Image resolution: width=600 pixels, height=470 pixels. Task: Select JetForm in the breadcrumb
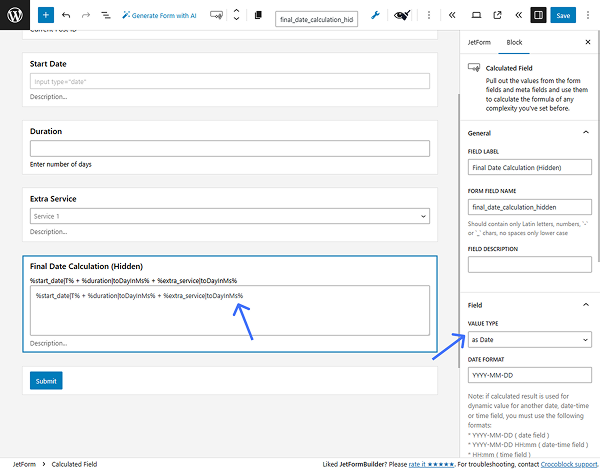24,464
